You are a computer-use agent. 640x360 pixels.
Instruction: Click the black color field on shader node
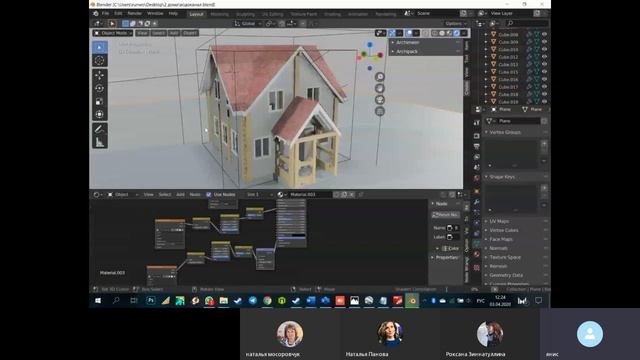(x=298, y=236)
